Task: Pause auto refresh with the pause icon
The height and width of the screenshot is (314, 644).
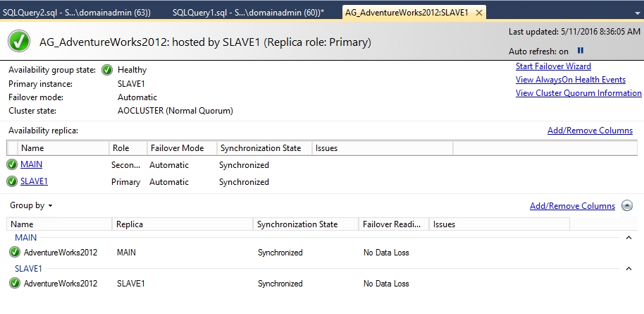Action: click(x=581, y=51)
